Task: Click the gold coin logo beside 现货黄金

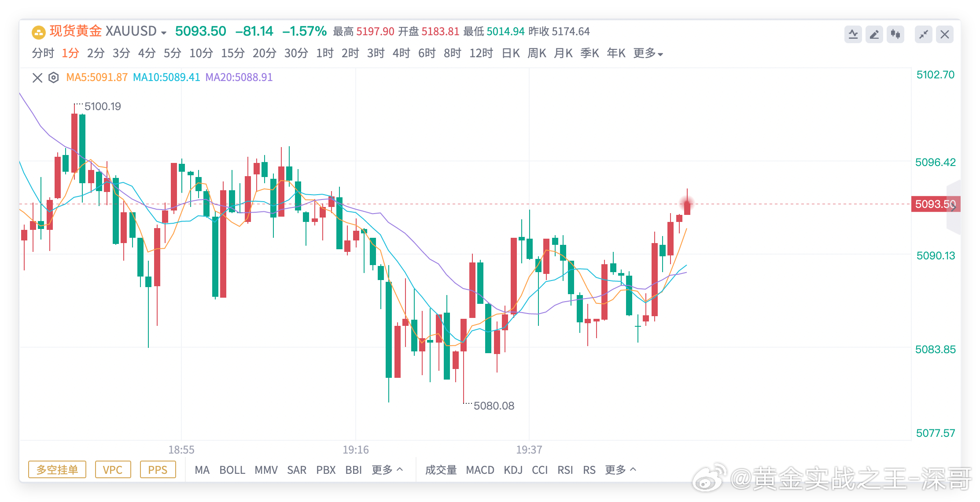Action: tap(38, 31)
